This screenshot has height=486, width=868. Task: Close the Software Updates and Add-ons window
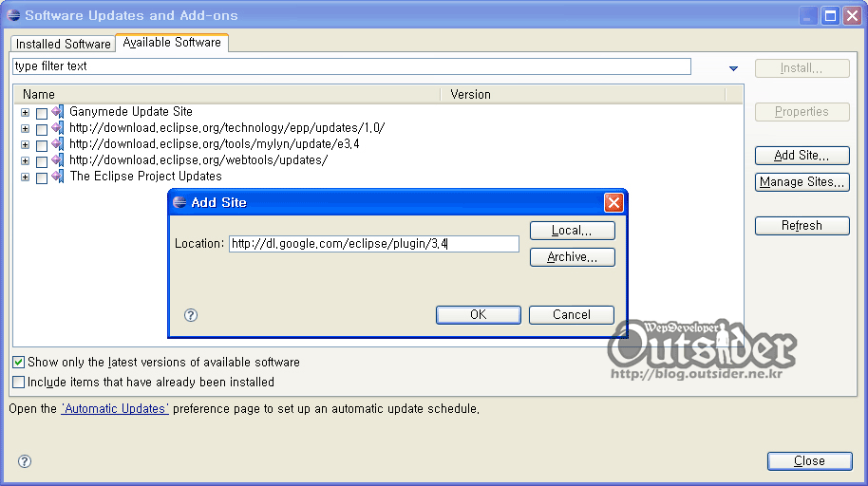click(853, 15)
